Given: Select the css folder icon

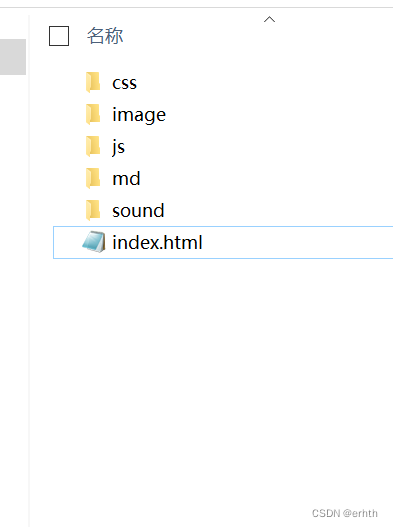Looking at the screenshot, I should point(93,82).
